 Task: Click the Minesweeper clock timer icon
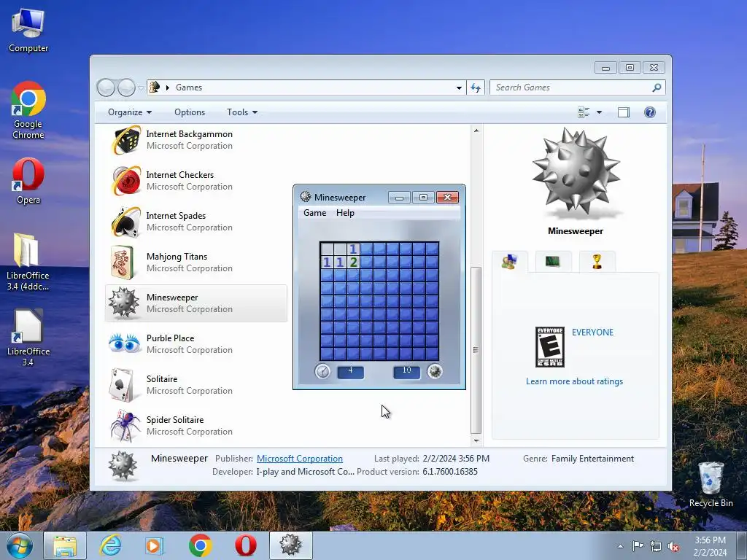[x=322, y=371]
